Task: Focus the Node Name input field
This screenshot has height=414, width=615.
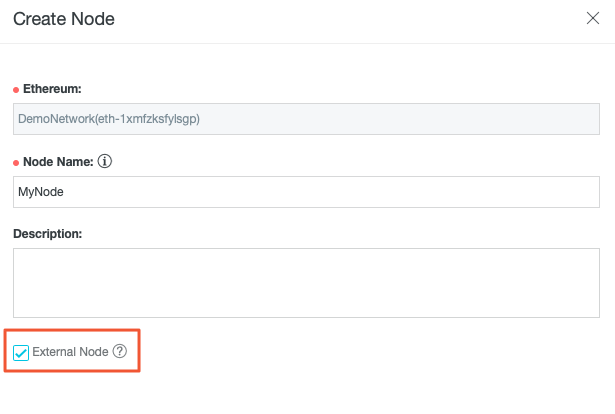Action: (x=306, y=192)
